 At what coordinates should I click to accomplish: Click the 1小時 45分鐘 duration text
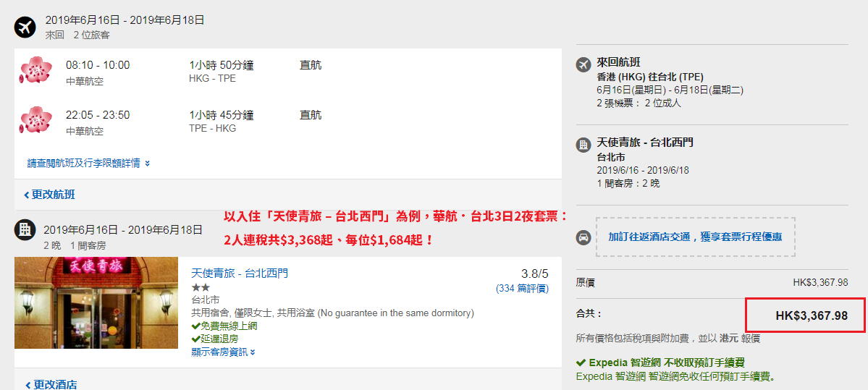click(x=222, y=115)
